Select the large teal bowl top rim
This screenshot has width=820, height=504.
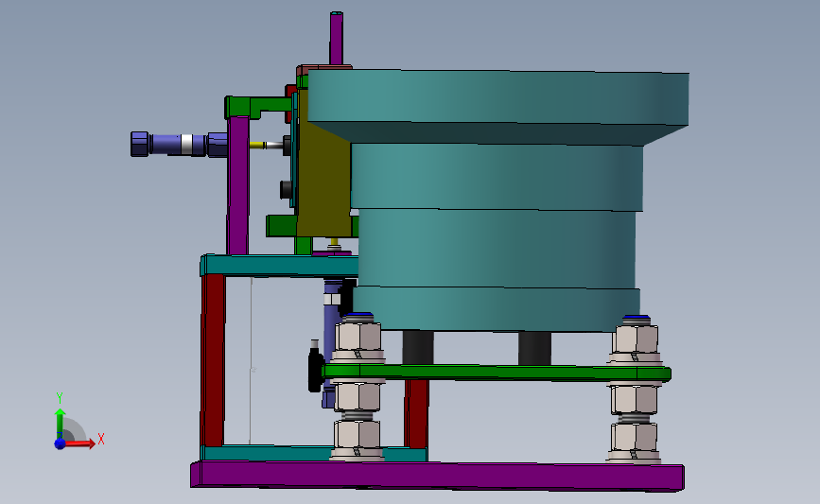point(497,97)
